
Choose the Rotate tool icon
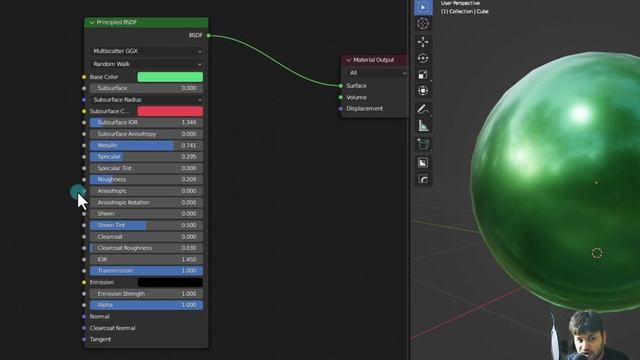(x=423, y=58)
